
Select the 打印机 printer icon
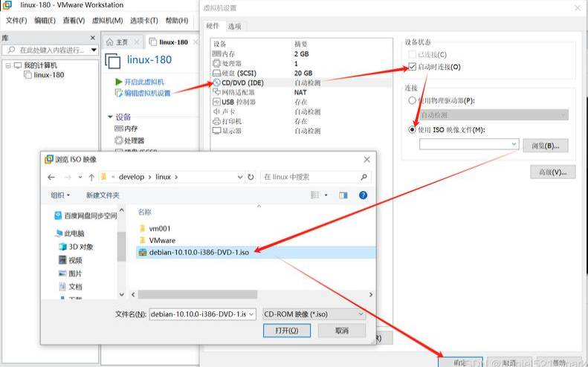(217, 121)
